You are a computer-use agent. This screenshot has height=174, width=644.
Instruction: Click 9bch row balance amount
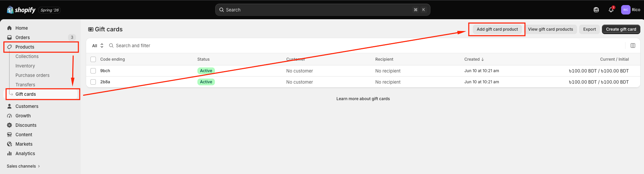point(599,71)
